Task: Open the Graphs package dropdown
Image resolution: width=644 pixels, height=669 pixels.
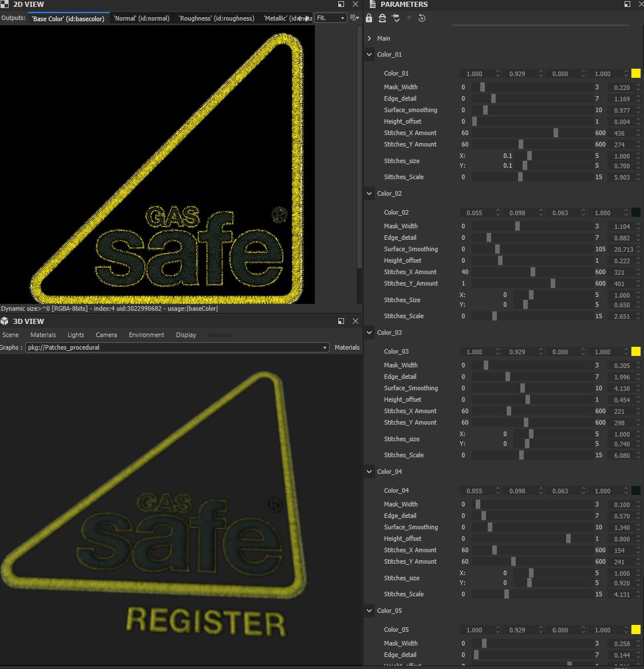Action: [177, 347]
